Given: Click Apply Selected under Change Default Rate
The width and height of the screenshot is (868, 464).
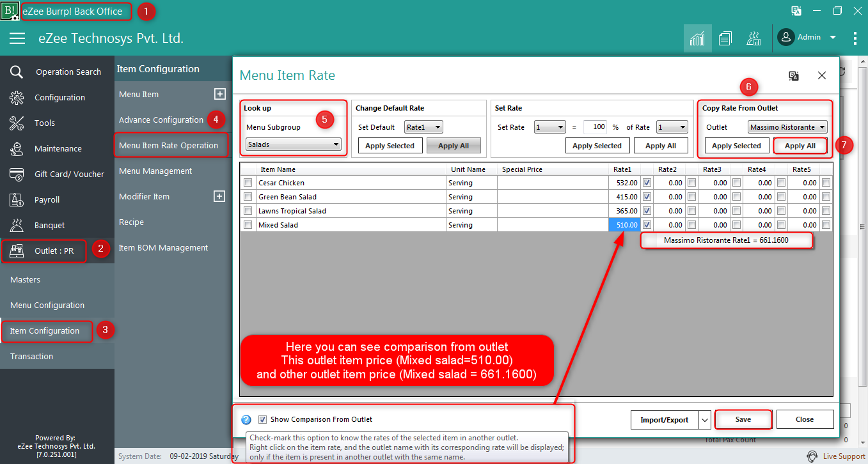Looking at the screenshot, I should point(390,146).
